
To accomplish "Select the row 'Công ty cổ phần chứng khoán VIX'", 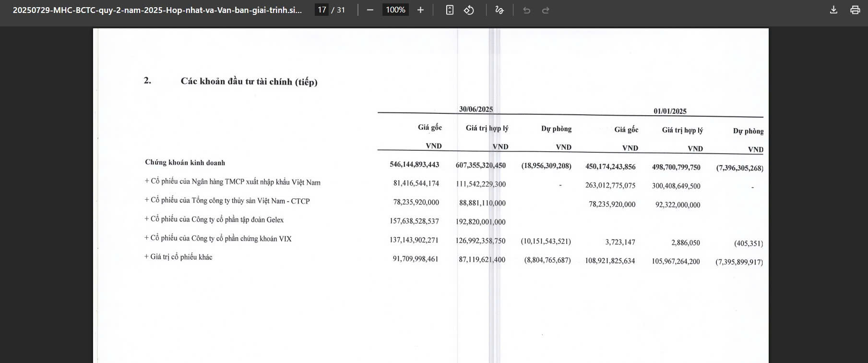I will coord(218,238).
